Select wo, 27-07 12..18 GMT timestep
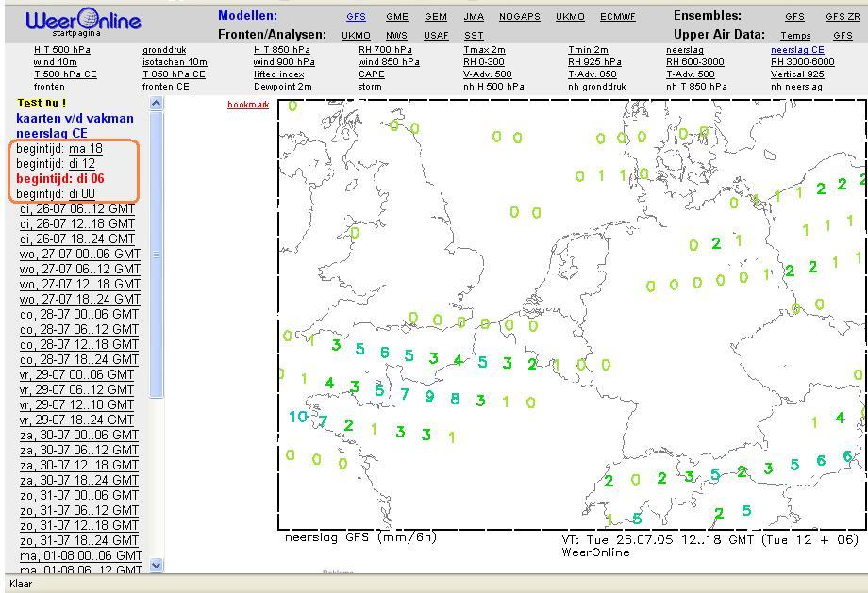 (x=79, y=284)
